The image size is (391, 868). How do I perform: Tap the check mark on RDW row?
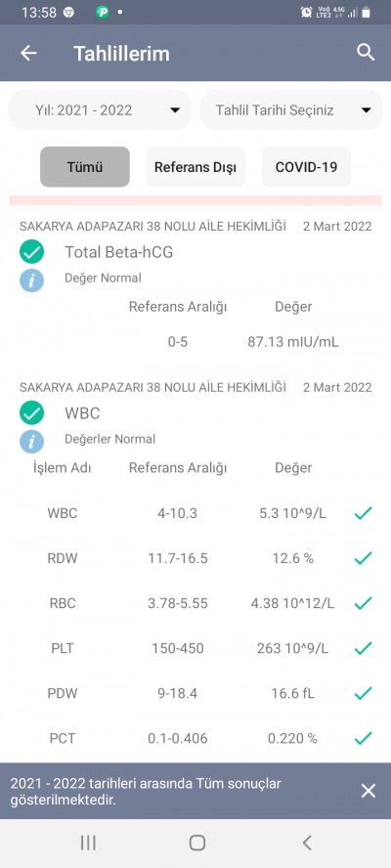(x=363, y=558)
